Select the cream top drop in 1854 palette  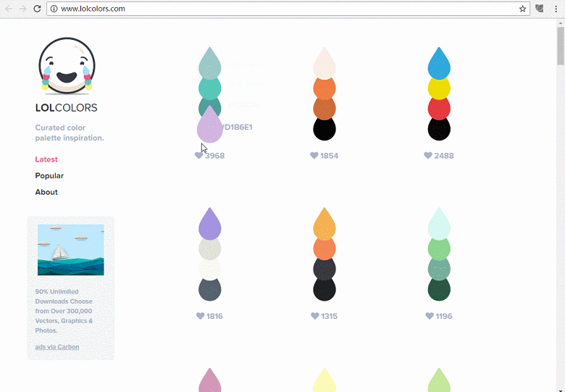click(325, 65)
